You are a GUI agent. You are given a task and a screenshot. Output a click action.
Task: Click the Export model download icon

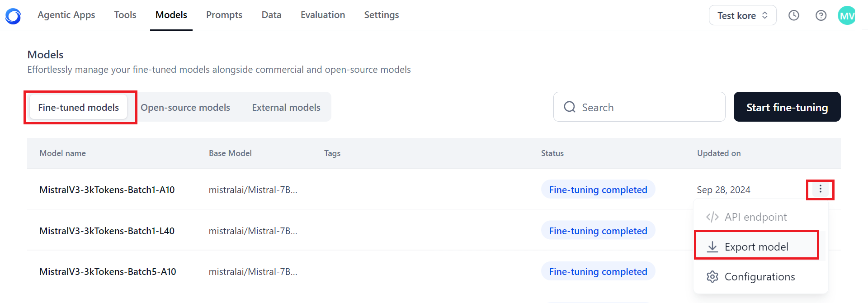pyautogui.click(x=712, y=246)
